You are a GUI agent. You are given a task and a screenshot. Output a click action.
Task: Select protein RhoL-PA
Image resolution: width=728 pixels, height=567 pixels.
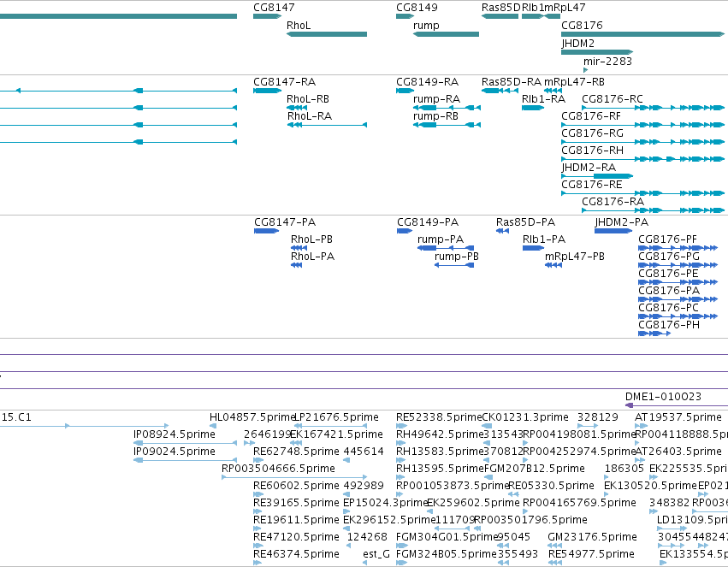point(312,257)
